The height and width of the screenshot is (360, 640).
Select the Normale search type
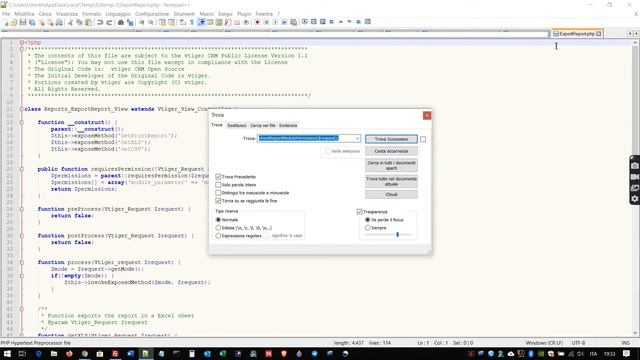tap(218, 220)
